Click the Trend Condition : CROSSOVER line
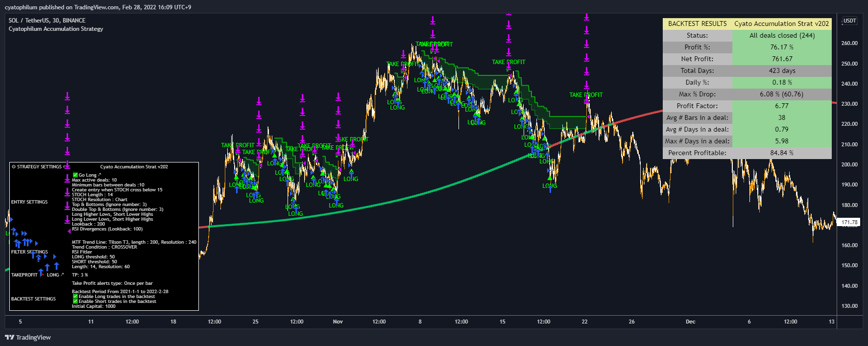 104,247
